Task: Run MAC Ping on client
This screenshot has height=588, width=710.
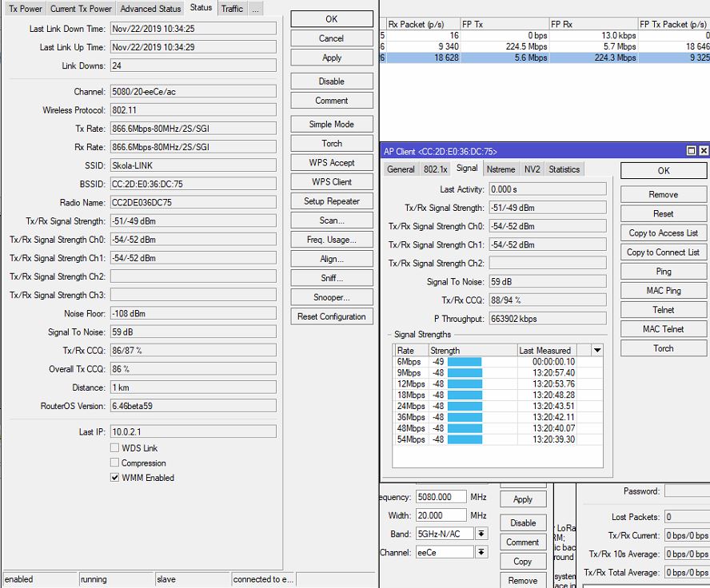Action: pyautogui.click(x=664, y=291)
